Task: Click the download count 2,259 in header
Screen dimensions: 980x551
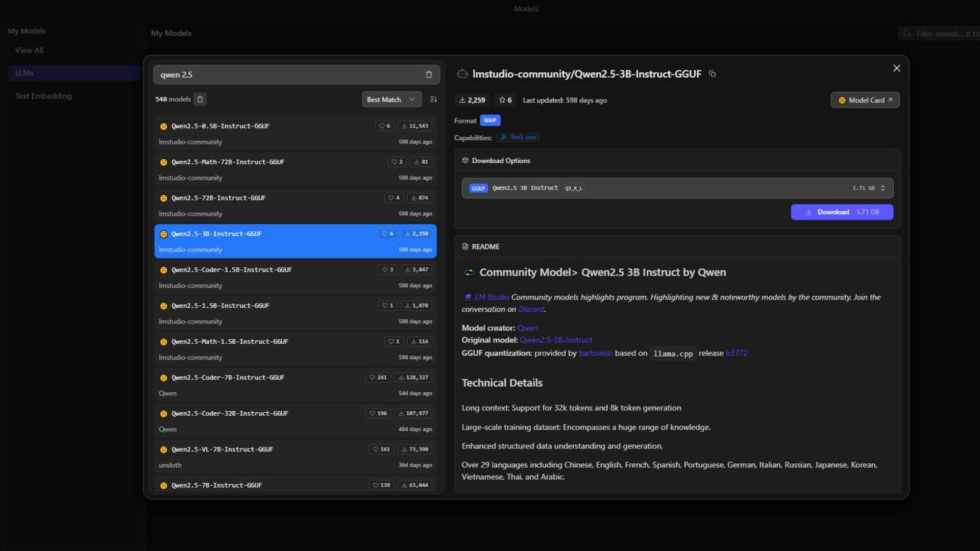Action: pyautogui.click(x=472, y=100)
